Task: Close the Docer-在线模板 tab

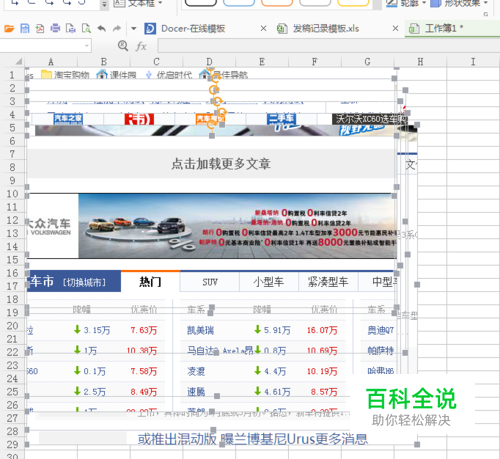Action: (x=263, y=29)
